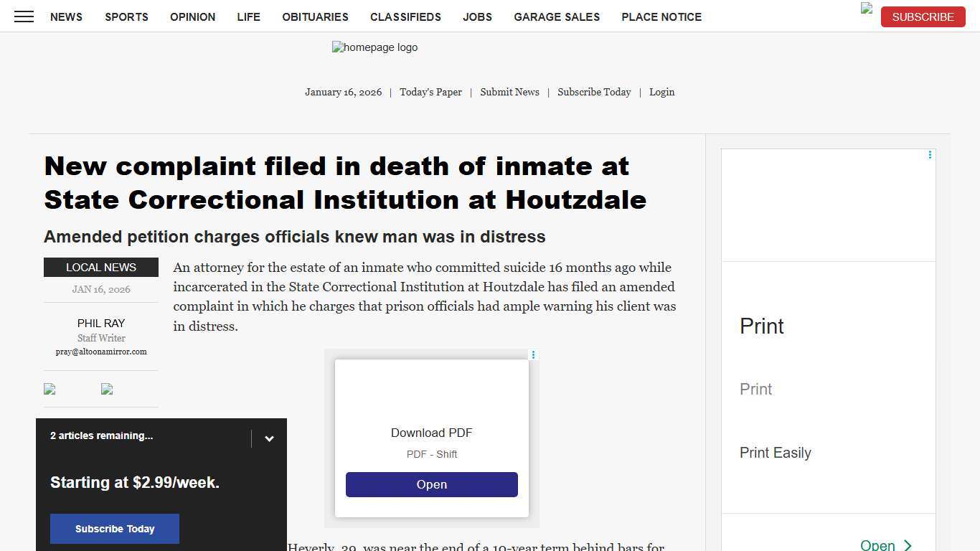
Task: Select the OBITUARIES menu item
Action: (x=315, y=17)
